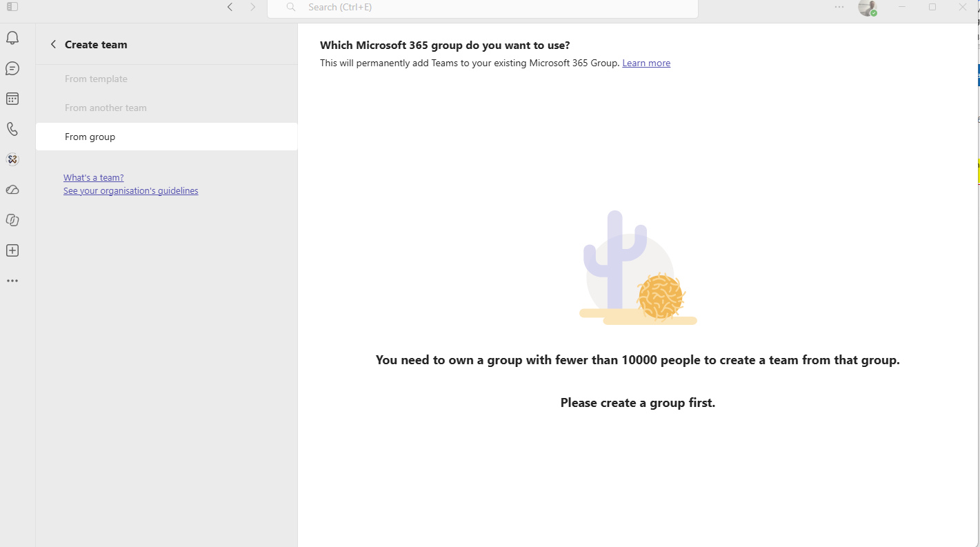Open Chat from the left rail

(x=12, y=68)
